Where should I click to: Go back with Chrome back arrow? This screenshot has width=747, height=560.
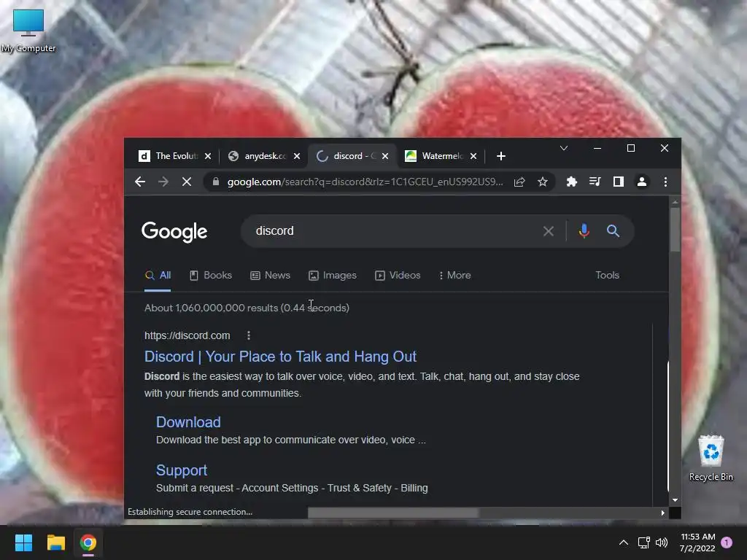(140, 182)
